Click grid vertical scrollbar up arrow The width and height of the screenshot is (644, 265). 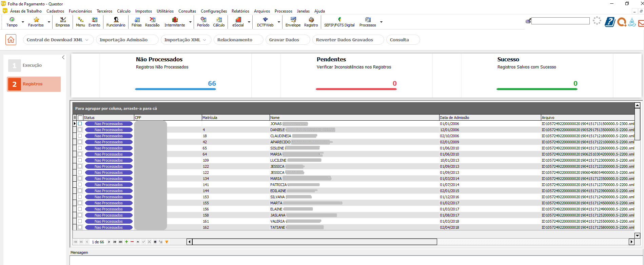tap(637, 105)
